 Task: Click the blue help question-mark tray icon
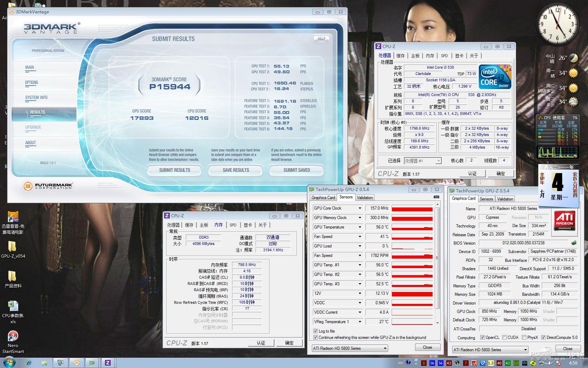pos(408,363)
